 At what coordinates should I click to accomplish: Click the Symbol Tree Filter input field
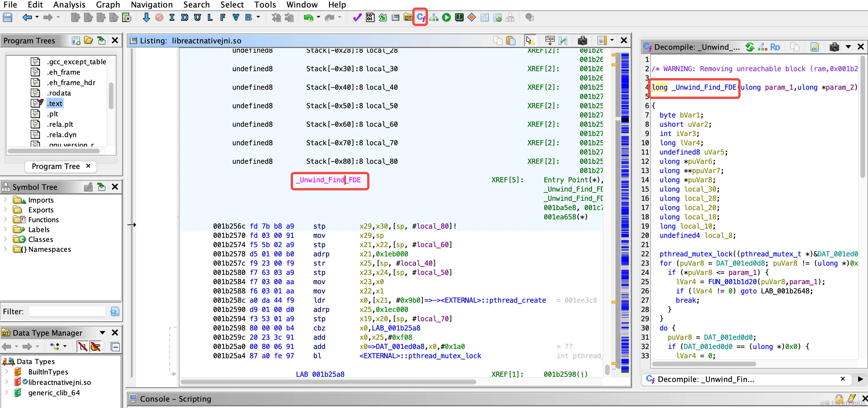point(67,311)
